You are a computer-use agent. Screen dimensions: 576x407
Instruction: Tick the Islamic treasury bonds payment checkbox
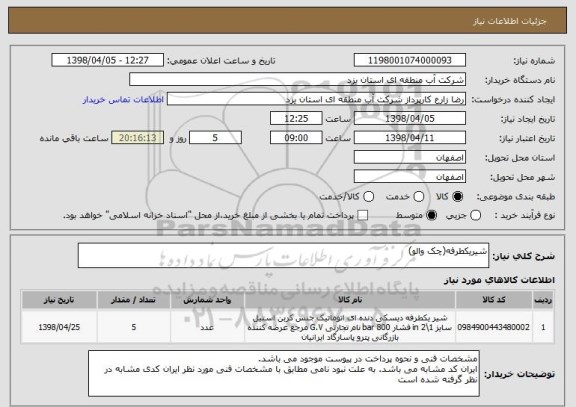pyautogui.click(x=363, y=215)
